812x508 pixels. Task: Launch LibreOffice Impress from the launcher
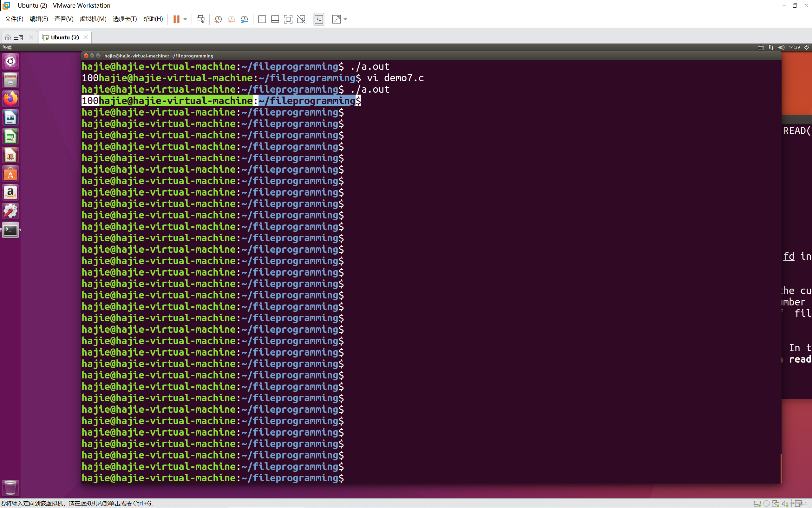click(x=10, y=155)
